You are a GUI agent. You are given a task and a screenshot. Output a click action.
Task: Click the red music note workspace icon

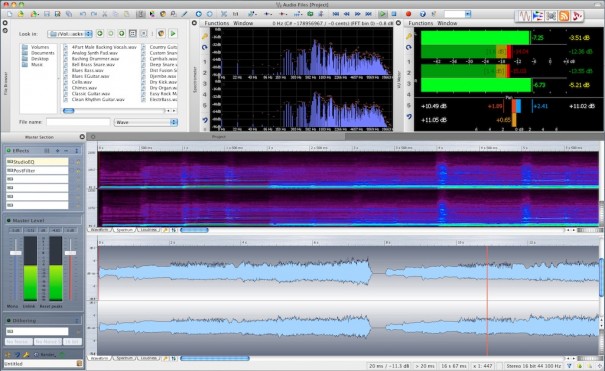pos(577,16)
